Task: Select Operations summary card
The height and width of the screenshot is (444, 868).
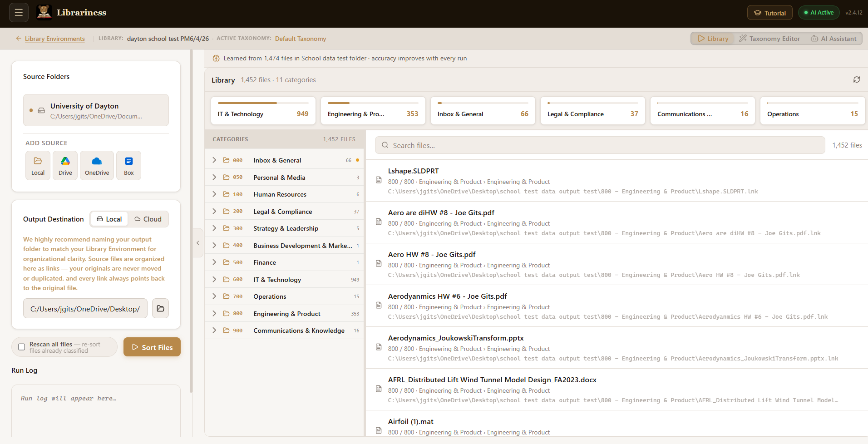Action: pyautogui.click(x=813, y=110)
